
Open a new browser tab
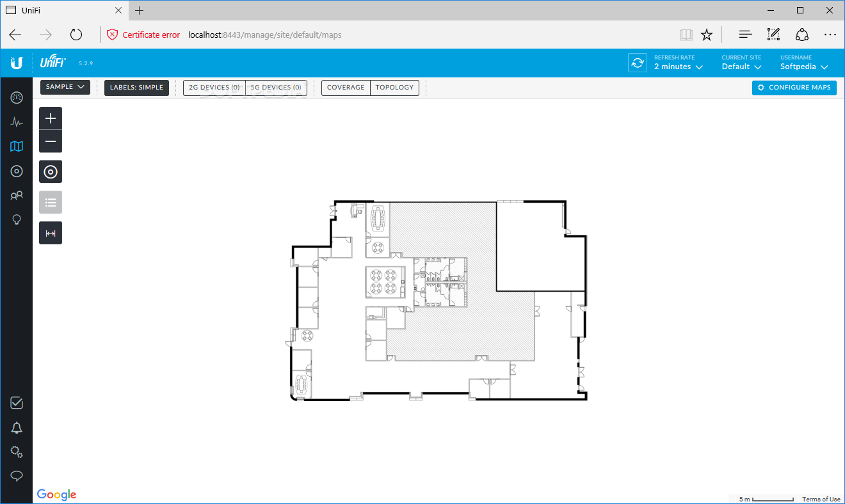click(140, 10)
